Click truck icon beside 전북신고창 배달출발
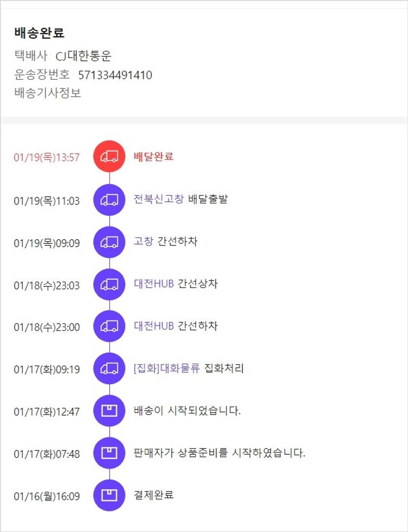This screenshot has width=408, height=532. 109,199
